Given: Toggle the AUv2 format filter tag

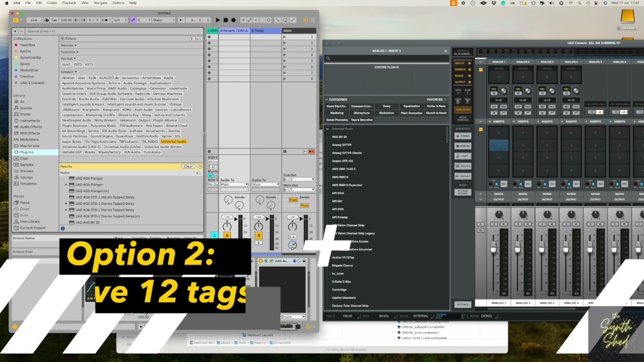Looking at the screenshot, I should point(66,64).
